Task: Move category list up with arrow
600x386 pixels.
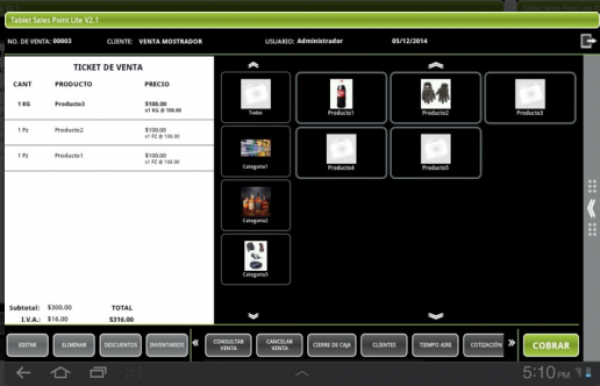Action: click(x=253, y=65)
